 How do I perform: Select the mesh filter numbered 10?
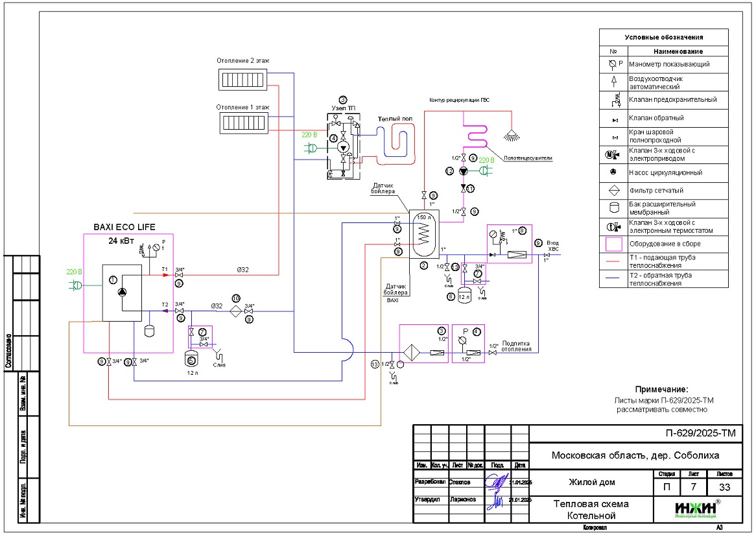236,311
